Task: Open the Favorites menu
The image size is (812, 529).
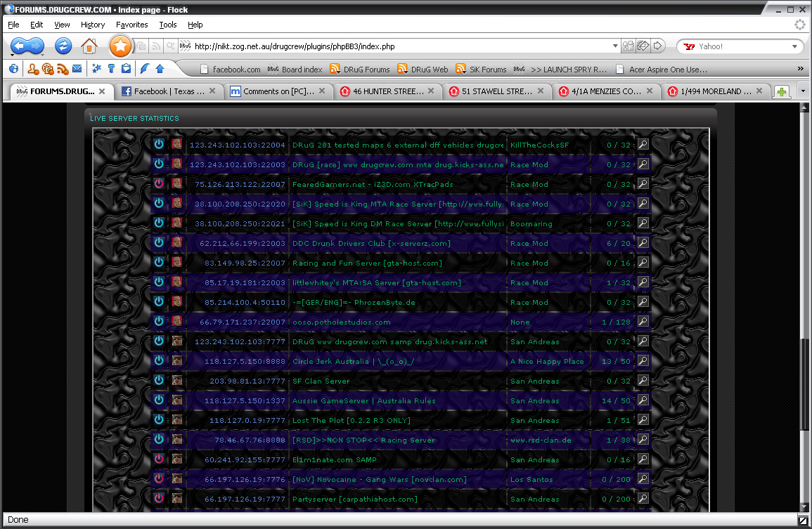Action: point(131,25)
